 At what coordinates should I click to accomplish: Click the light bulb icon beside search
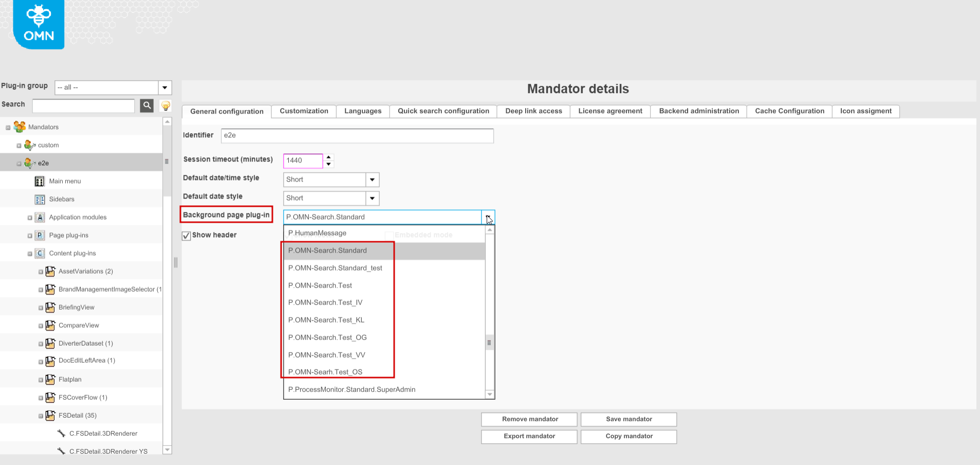(x=165, y=105)
